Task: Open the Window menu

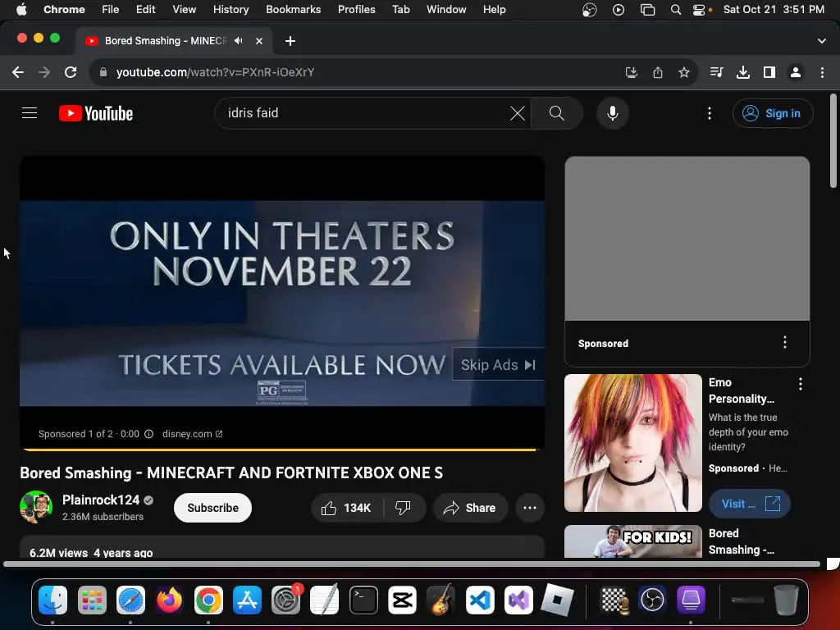Action: (x=446, y=9)
